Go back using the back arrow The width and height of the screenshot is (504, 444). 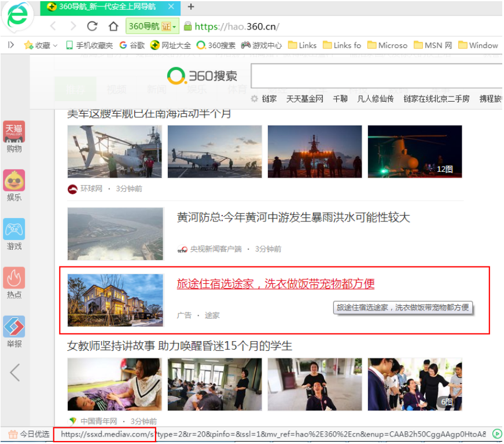point(53,26)
